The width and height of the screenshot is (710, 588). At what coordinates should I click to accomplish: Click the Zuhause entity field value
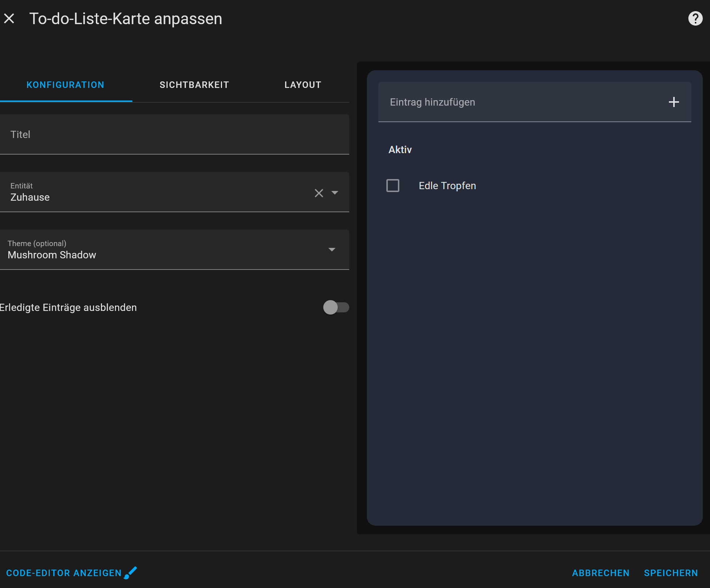(30, 197)
